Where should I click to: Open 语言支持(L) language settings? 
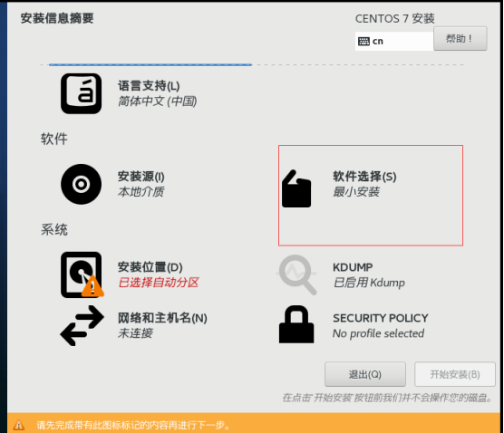(x=149, y=86)
